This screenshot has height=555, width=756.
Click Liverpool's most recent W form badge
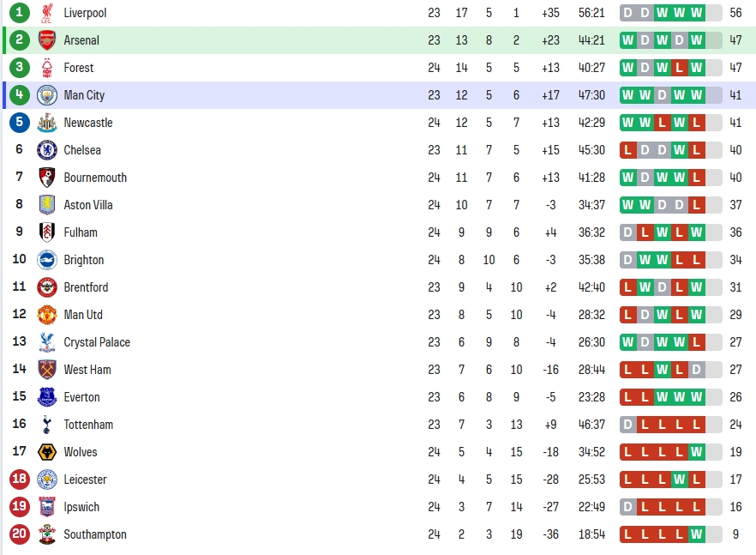(696, 13)
